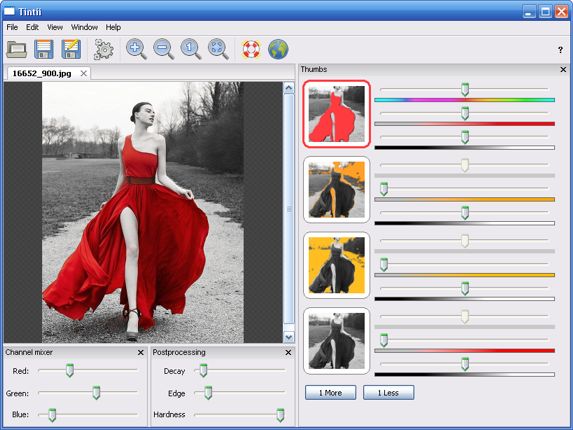The width and height of the screenshot is (573, 430).
Task: Click the image scrollbar down arrow
Action: 289,337
